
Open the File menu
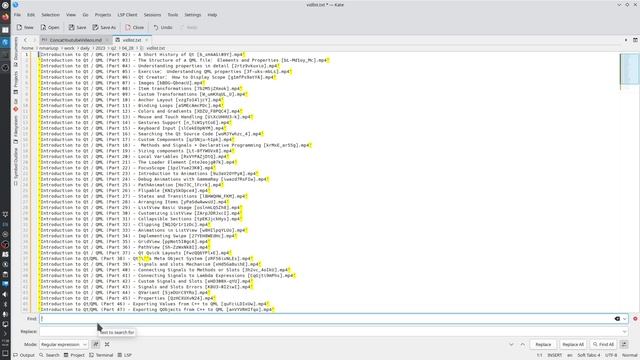(17, 15)
